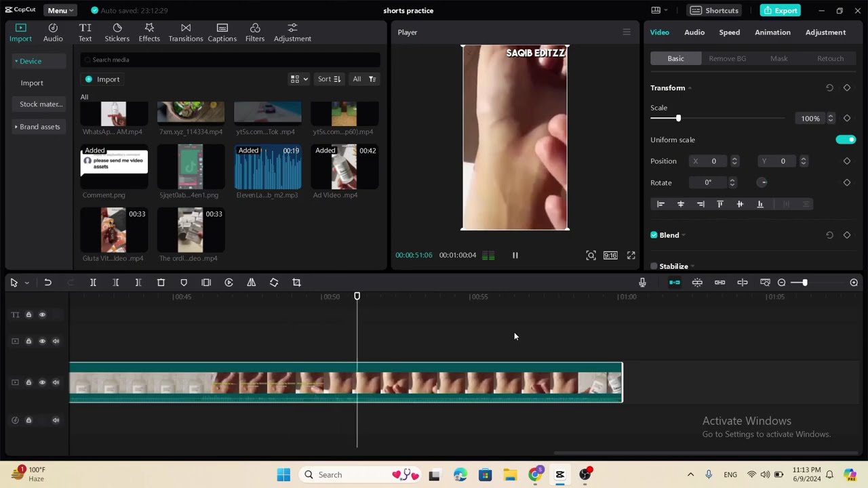
Task: Switch to the Animation tab
Action: point(772,33)
